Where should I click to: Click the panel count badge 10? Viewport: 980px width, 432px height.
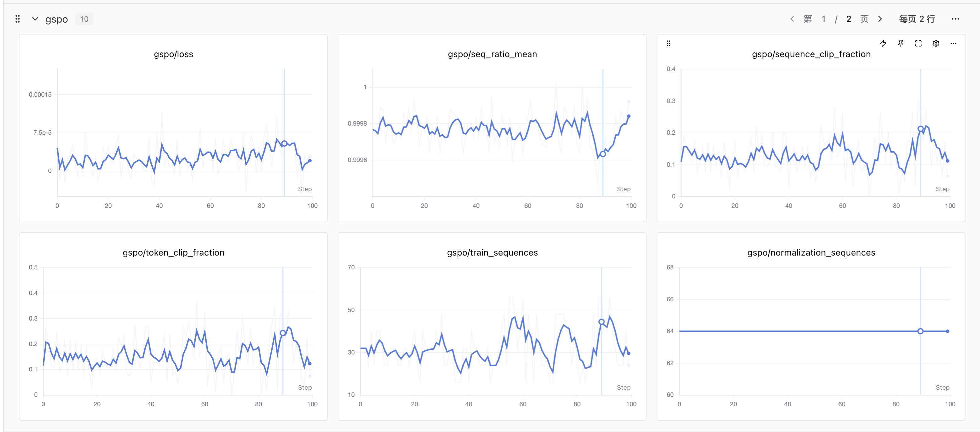click(84, 19)
